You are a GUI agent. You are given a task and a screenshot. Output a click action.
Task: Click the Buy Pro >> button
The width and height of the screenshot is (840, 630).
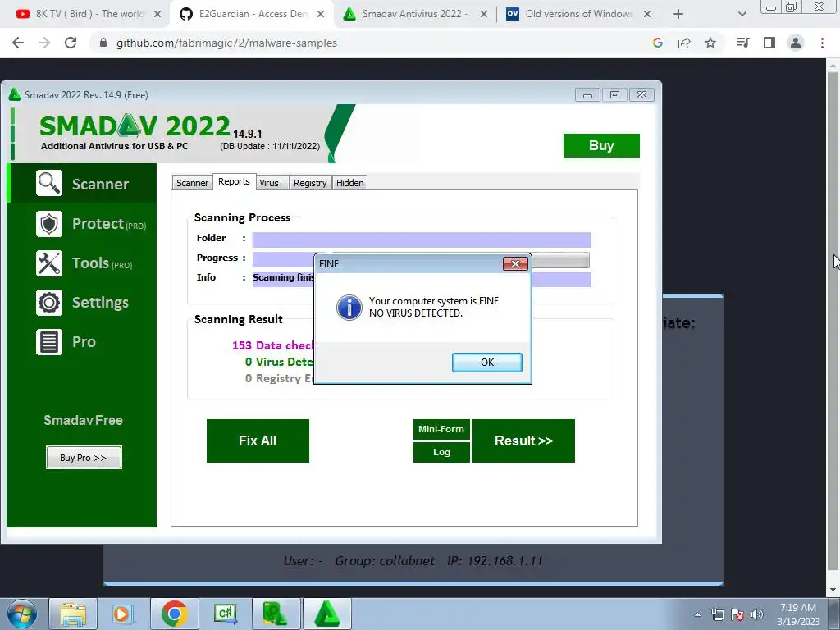click(84, 458)
